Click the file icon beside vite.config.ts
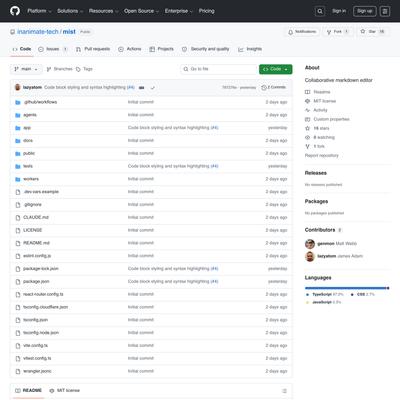Image resolution: width=400 pixels, height=400 pixels. (x=18, y=346)
